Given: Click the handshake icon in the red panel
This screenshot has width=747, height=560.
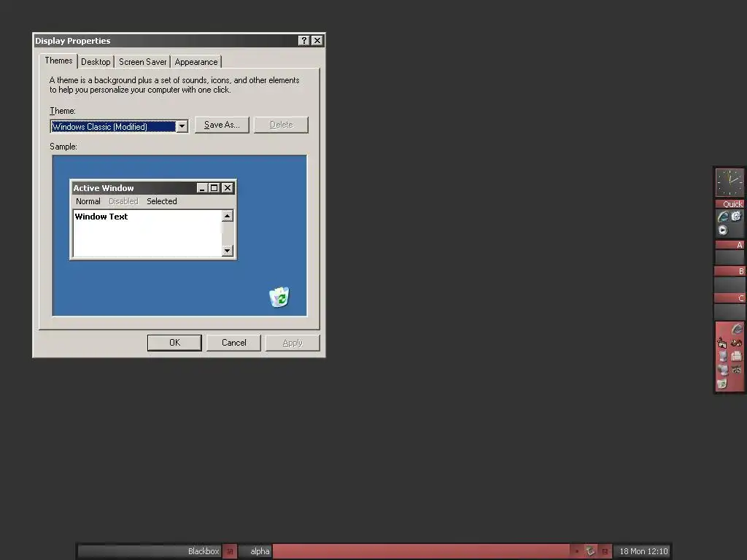Looking at the screenshot, I should (x=737, y=343).
